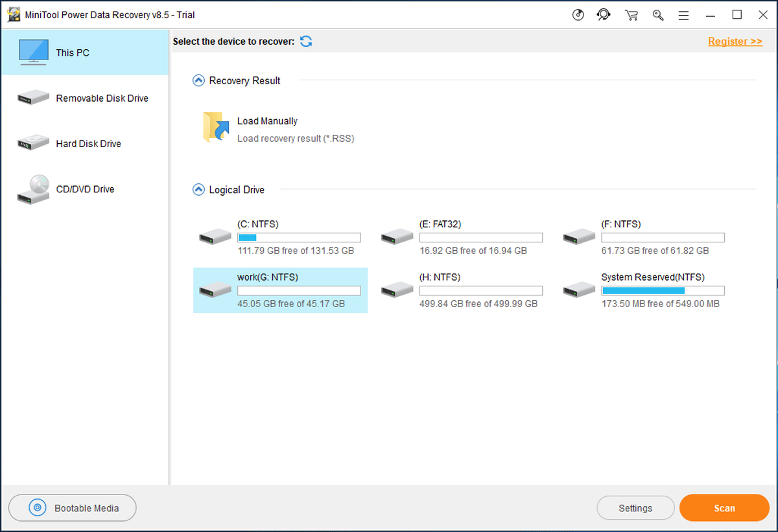Open support headset icon in title bar
This screenshot has width=778, height=532.
(x=604, y=15)
